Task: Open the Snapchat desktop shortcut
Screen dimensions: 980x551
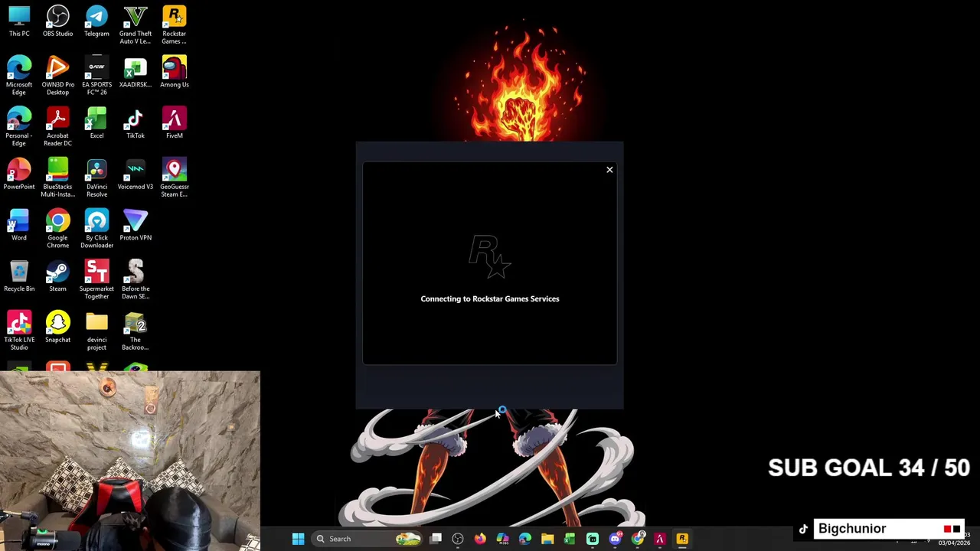Action: click(57, 328)
